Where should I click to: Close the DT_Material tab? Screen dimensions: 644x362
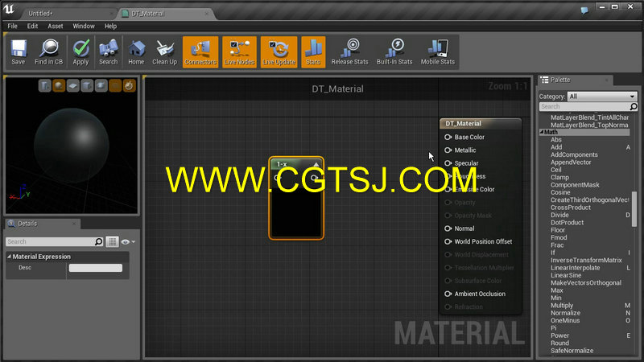207,14
